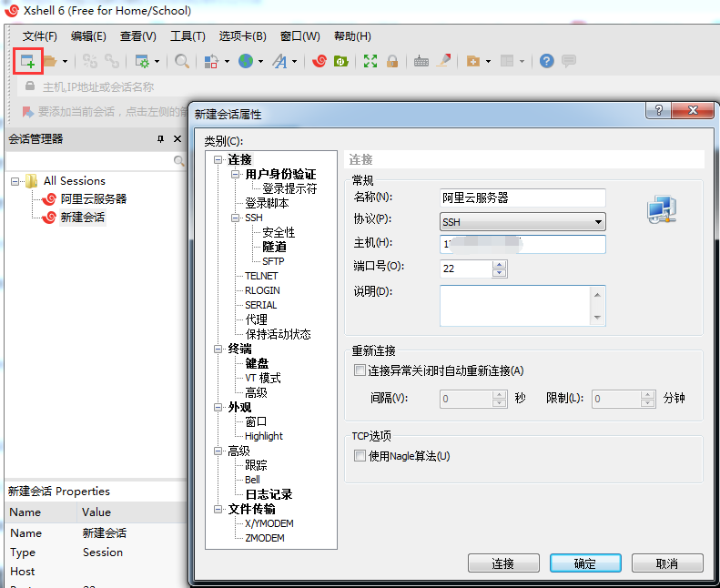The width and height of the screenshot is (720, 588).
Task: Open the 帮助(H) menu
Action: point(352,36)
